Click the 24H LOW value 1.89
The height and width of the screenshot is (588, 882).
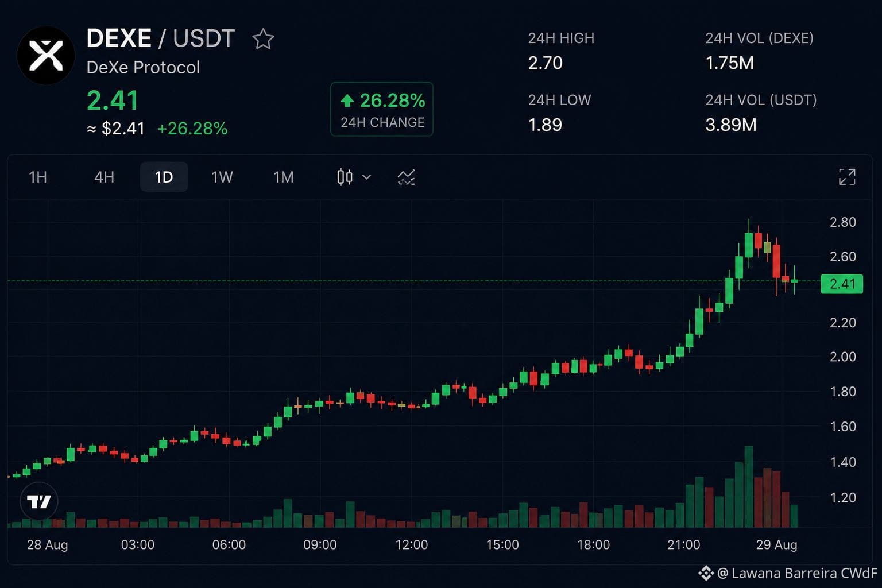(x=545, y=125)
